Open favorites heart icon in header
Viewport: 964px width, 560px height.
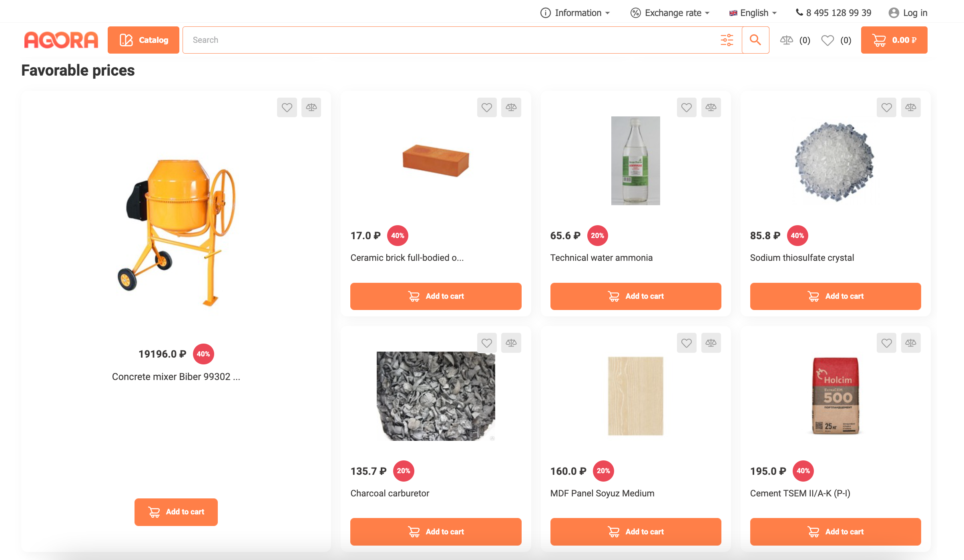point(827,40)
